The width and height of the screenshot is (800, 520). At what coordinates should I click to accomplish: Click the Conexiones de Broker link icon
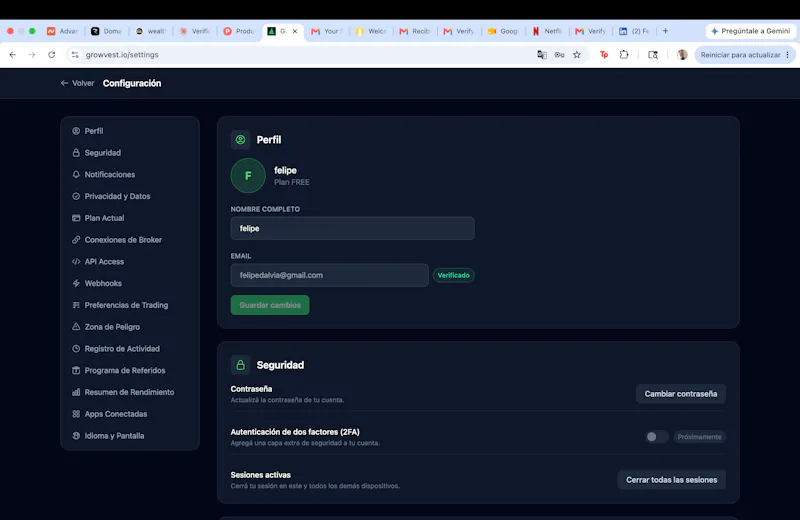click(76, 240)
